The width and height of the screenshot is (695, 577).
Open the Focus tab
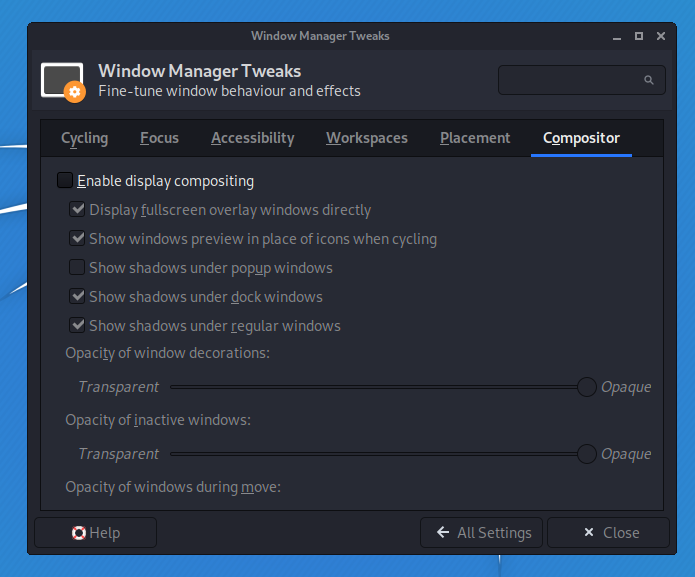click(x=160, y=138)
